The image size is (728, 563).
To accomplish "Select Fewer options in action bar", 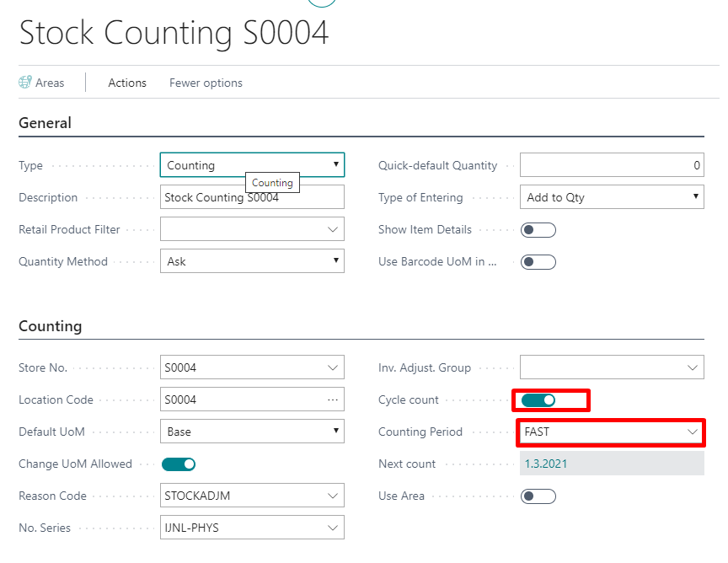I will pos(206,83).
